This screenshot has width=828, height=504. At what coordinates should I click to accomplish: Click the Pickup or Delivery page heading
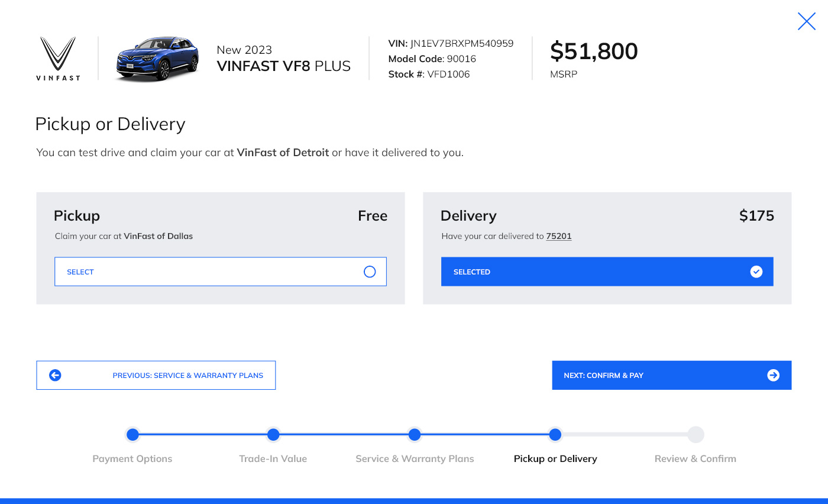[x=110, y=124]
